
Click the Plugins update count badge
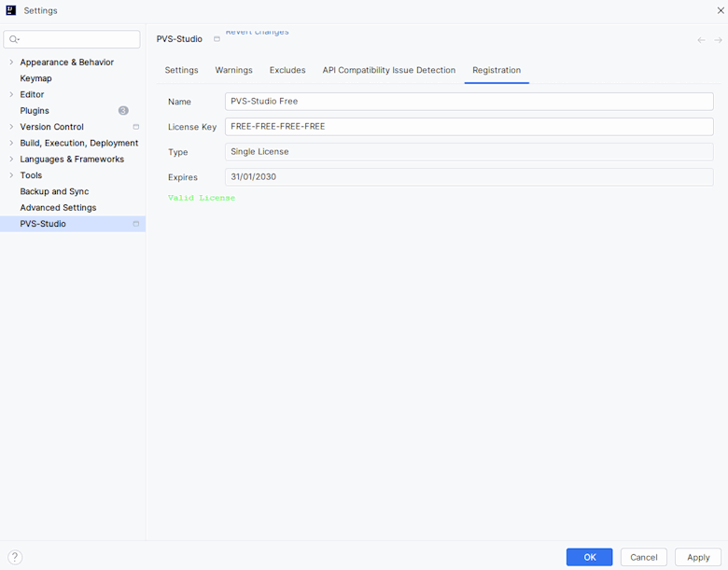[123, 110]
